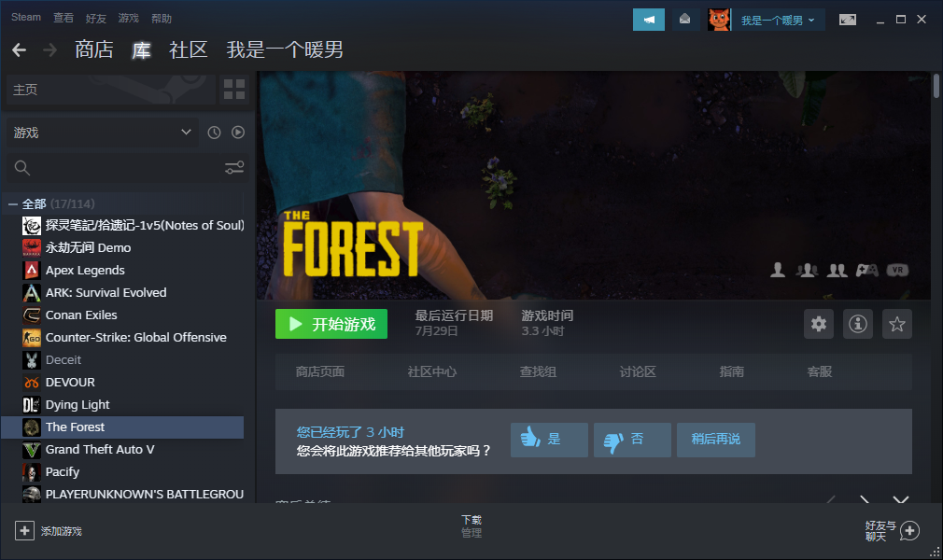Sort library by recent activity clock
This screenshot has height=560, width=943.
[x=214, y=133]
